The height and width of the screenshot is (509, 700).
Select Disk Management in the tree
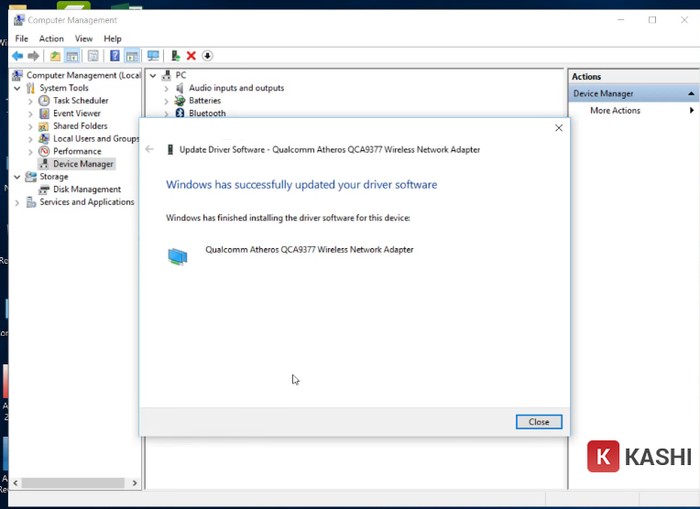[86, 189]
